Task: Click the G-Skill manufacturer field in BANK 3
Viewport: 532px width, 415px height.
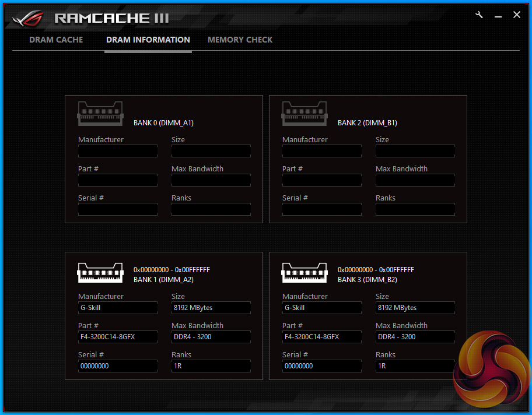Action: click(322, 308)
